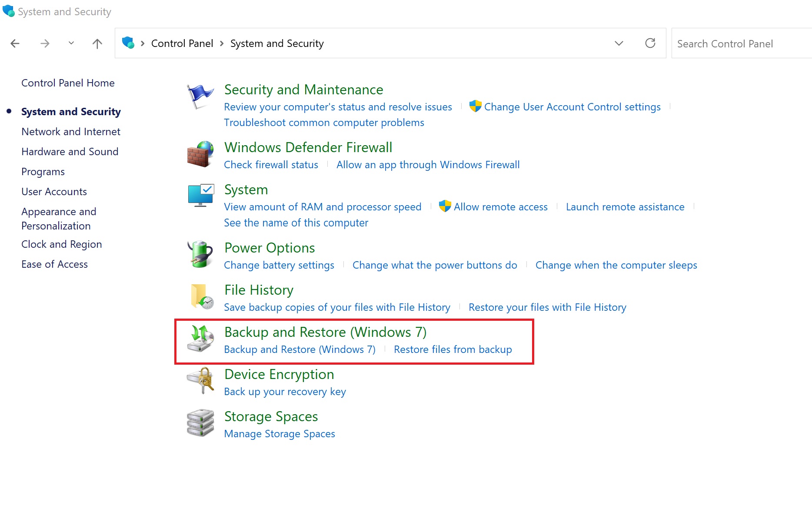Open the Hardware and Sound category
Image resolution: width=812 pixels, height=512 pixels.
point(70,151)
